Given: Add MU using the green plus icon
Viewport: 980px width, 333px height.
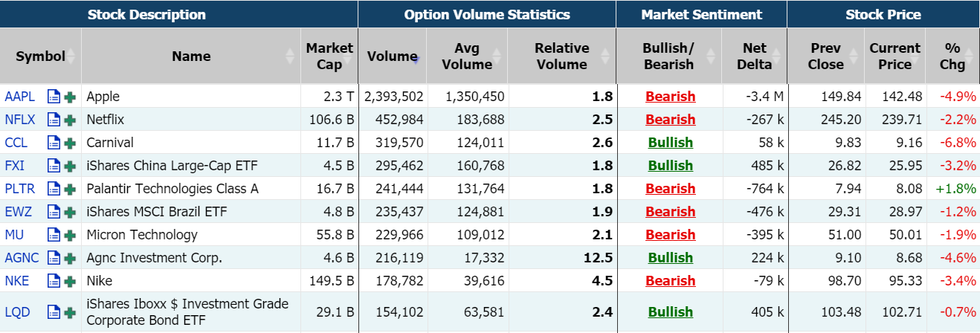Looking at the screenshot, I should pos(70,235).
